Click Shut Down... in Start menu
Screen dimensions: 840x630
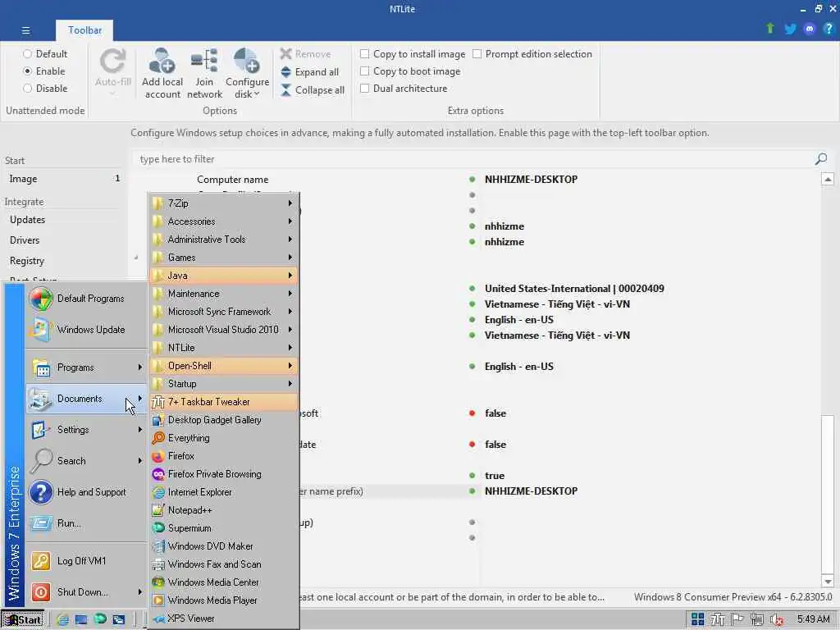coord(86,592)
